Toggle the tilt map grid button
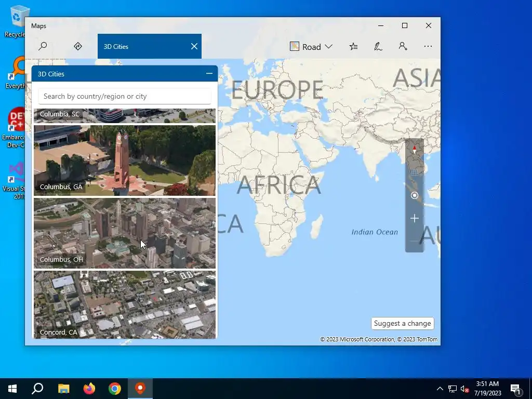Image resolution: width=532 pixels, height=399 pixels. [414, 172]
